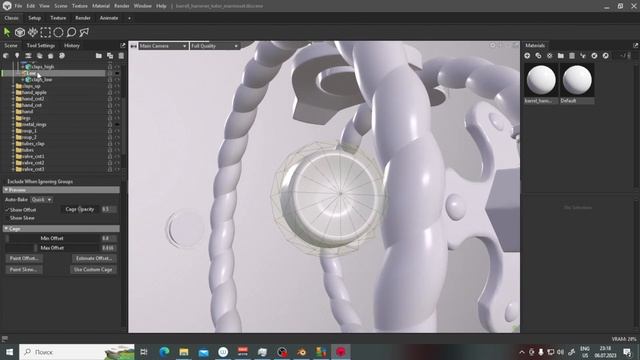Add a light from Scene toolbar
This screenshot has height=360, width=640.
(x=17, y=56)
